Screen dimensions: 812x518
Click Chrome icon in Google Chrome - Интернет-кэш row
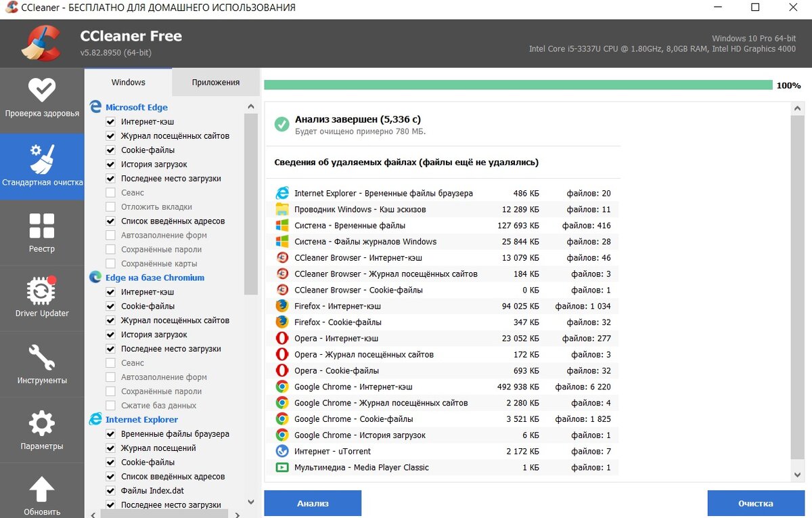click(282, 387)
